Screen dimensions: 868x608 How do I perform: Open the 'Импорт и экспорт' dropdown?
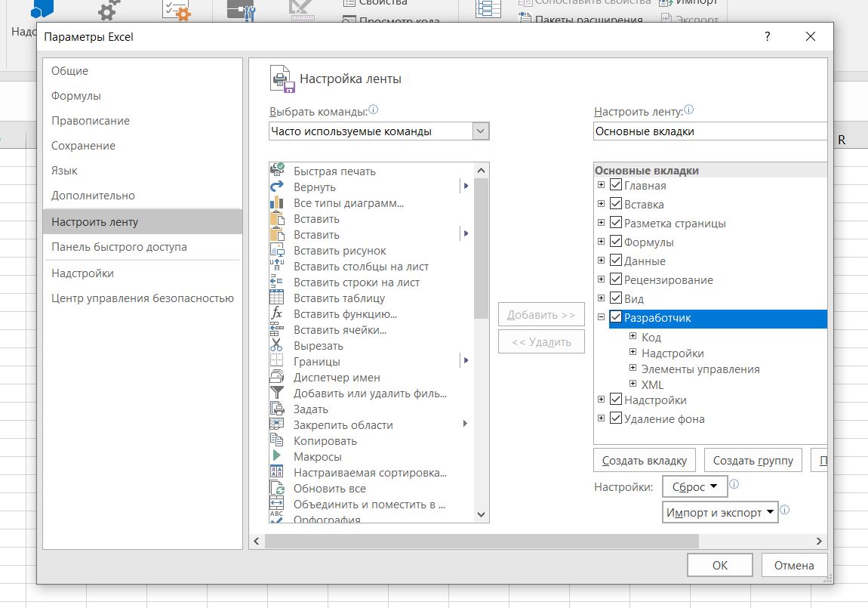coord(720,512)
